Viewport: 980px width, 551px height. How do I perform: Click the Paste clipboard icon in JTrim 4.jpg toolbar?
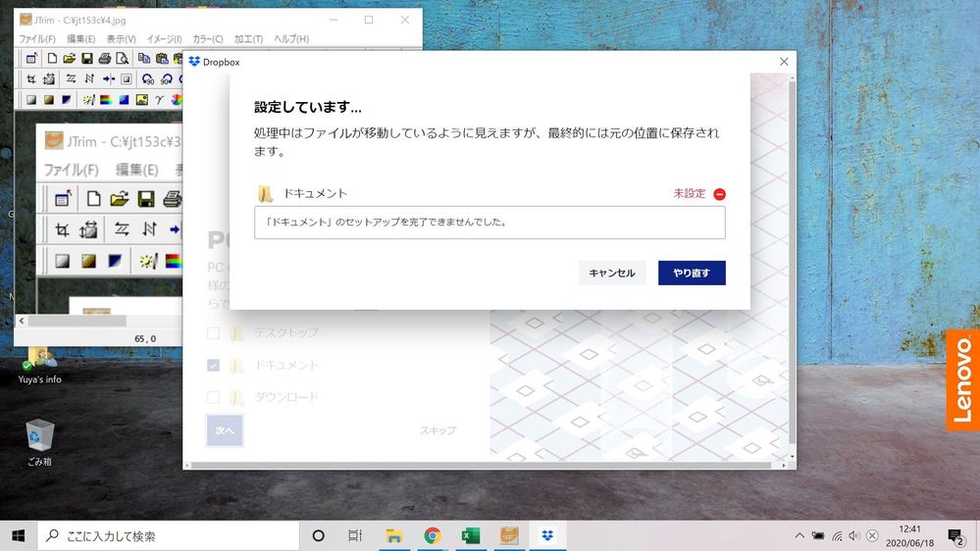pyautogui.click(x=162, y=59)
